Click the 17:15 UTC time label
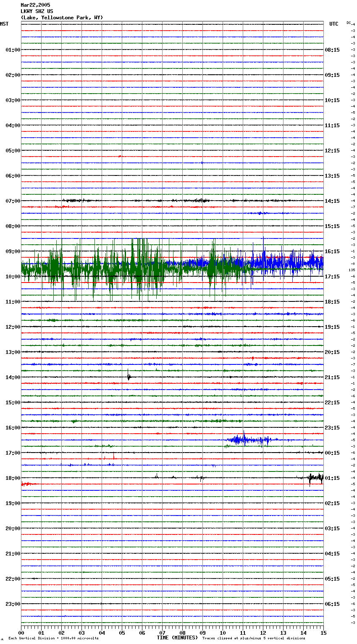 click(x=332, y=277)
